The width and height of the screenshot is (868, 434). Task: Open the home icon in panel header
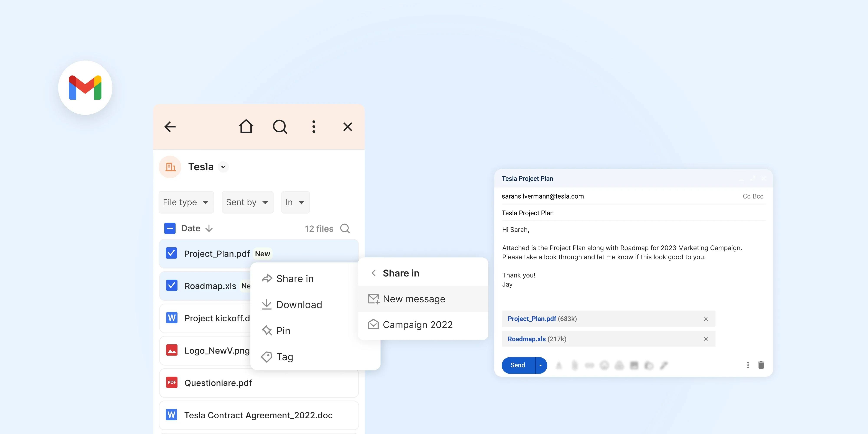246,127
